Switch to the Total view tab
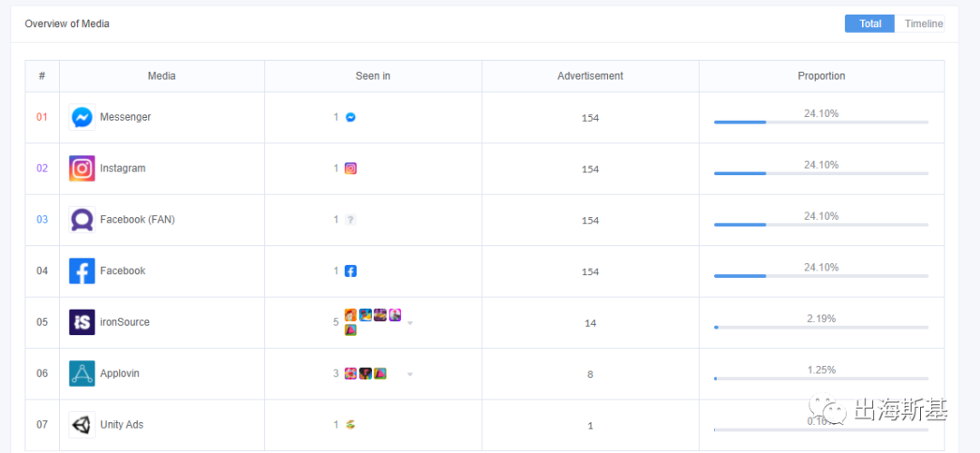Viewport: 980px width, 453px height. 869,24
